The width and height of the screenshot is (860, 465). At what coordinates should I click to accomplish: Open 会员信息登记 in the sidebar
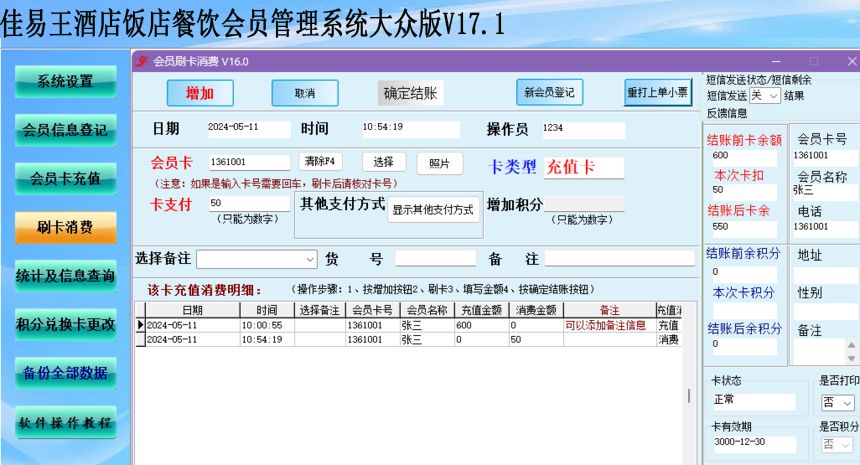point(65,130)
